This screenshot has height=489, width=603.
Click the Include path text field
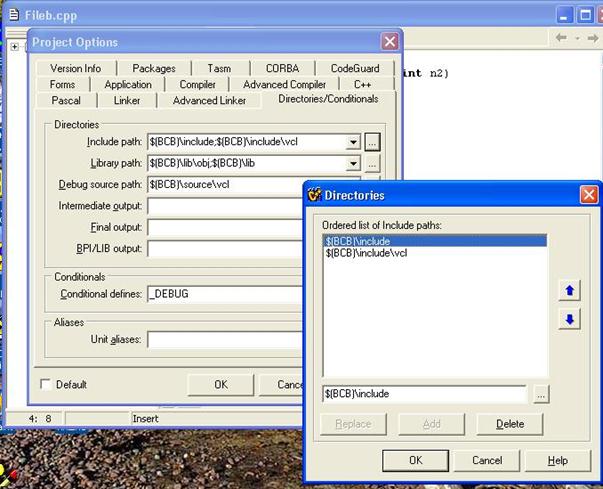click(246, 142)
